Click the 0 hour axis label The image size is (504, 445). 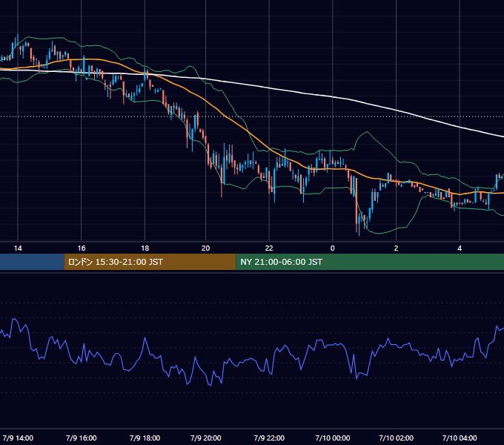click(x=332, y=248)
